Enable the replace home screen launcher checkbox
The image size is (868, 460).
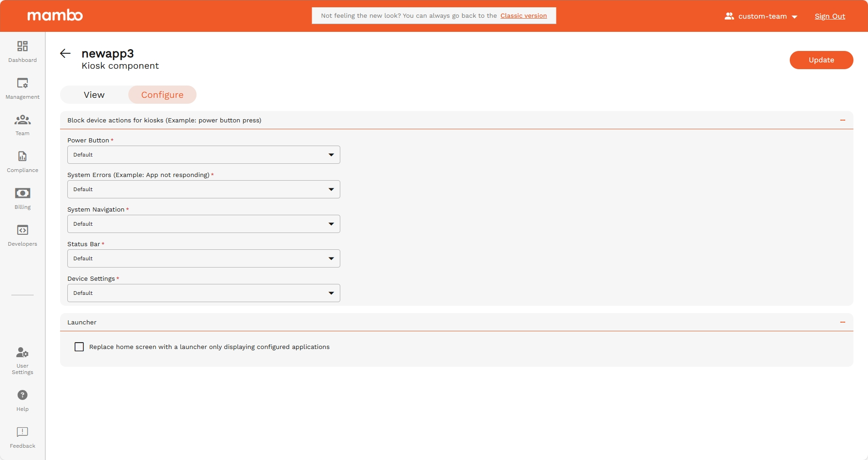tap(79, 347)
